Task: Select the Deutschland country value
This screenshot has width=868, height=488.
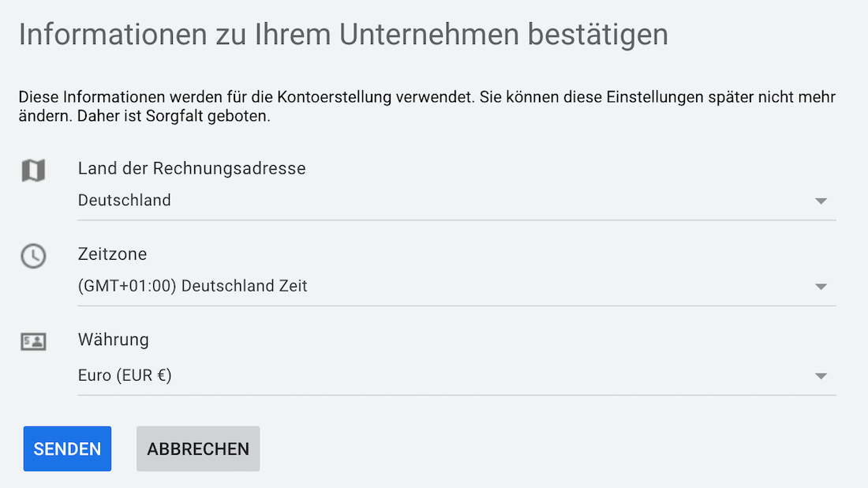Action: (x=125, y=200)
